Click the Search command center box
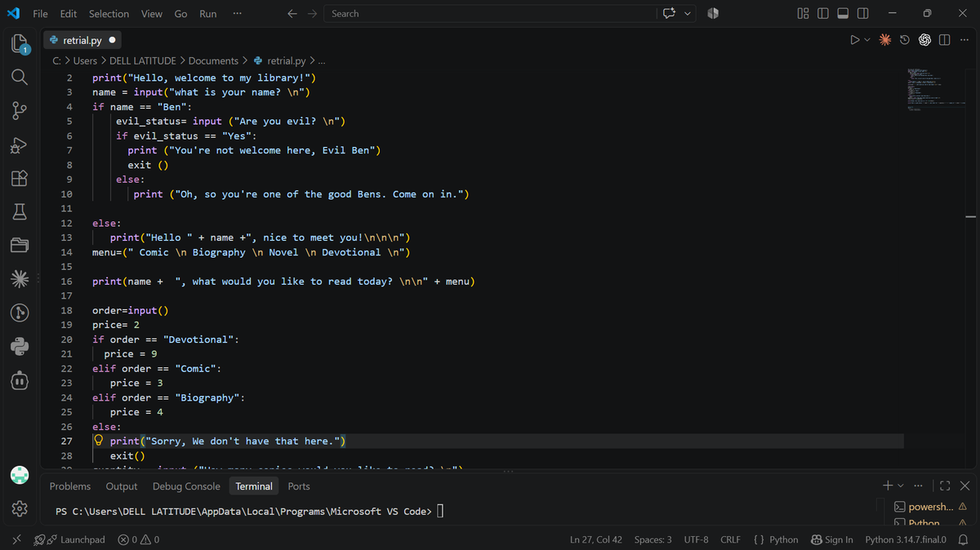Image resolution: width=980 pixels, height=550 pixels. click(x=489, y=14)
